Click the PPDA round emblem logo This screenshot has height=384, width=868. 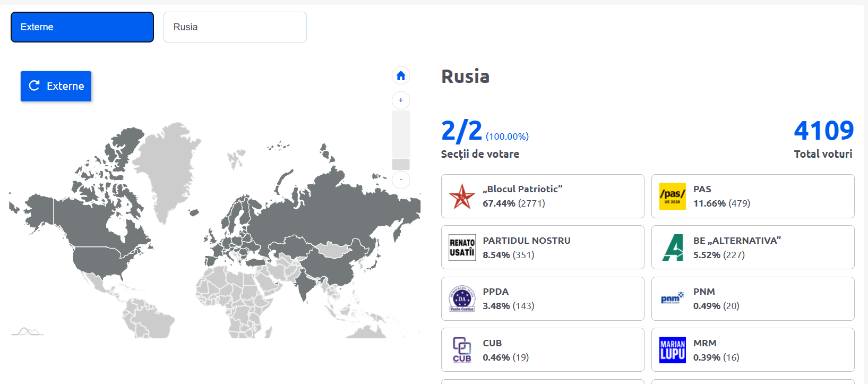pos(462,298)
